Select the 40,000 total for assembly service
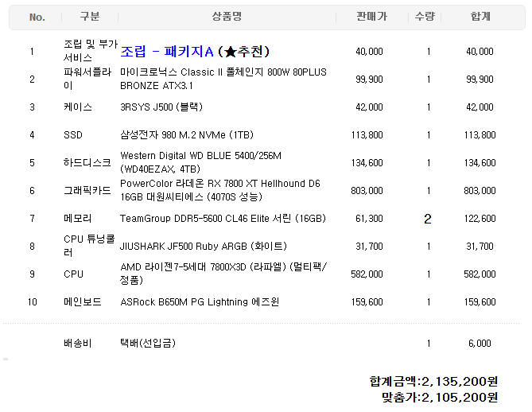Viewport: 532px width, 412px height. [x=480, y=51]
